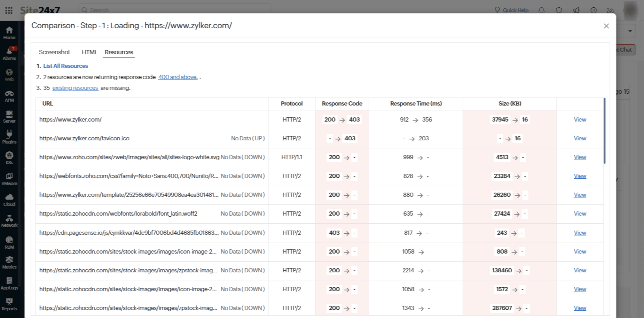Open the apps grid launcher icon

9,10
